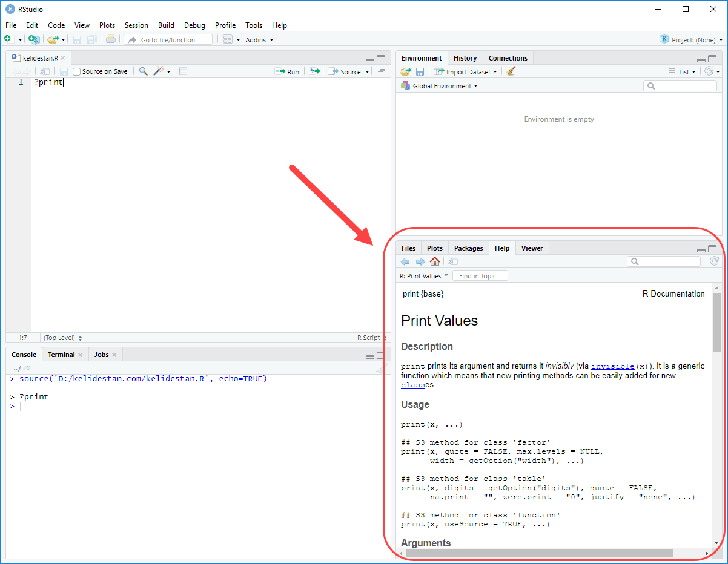
Task: Create a new project with the R icon
Action: point(34,39)
